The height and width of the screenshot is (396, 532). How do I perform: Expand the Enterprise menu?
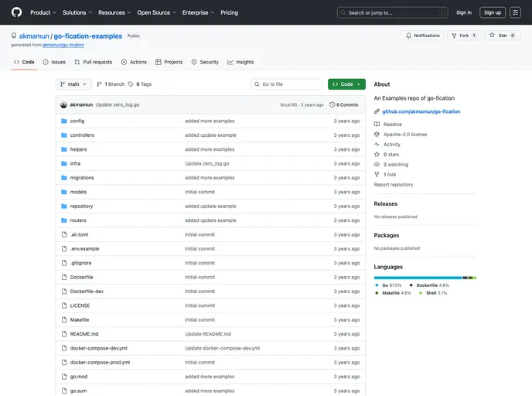(198, 12)
